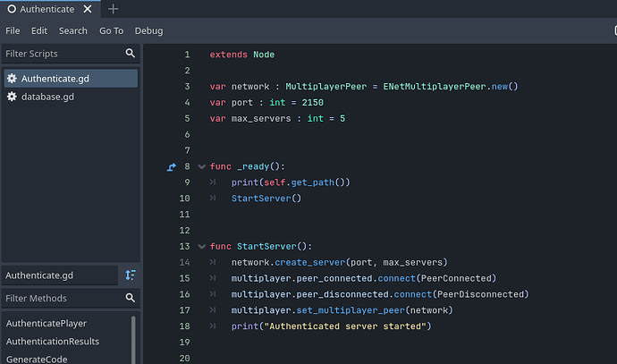Viewport: 617px width, 364px height.
Task: Click 'ENetMultiplayerPeer' on line 3
Action: coord(435,87)
